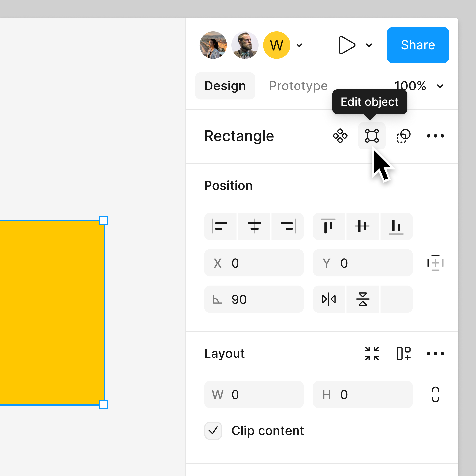The image size is (476, 476).
Task: Open the account dropdown next to the W avatar
Action: 299,45
